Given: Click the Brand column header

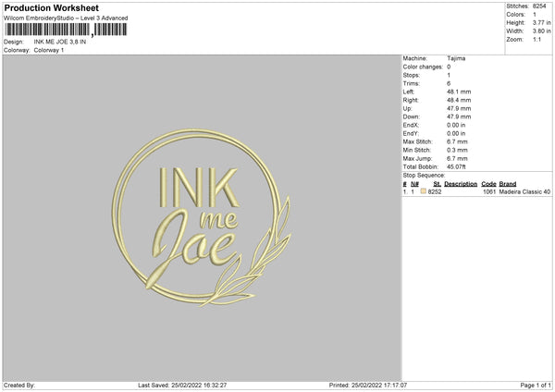Looking at the screenshot, I should pos(508,184).
